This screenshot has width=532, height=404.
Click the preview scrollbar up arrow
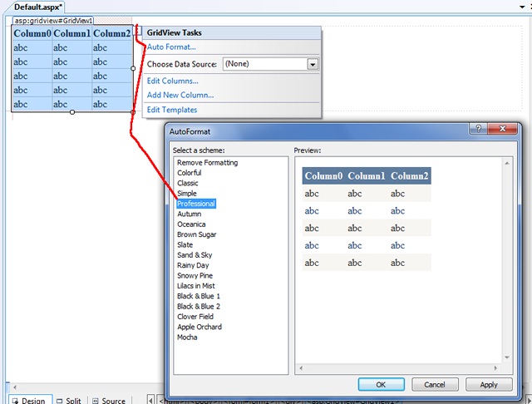pyautogui.click(x=507, y=163)
